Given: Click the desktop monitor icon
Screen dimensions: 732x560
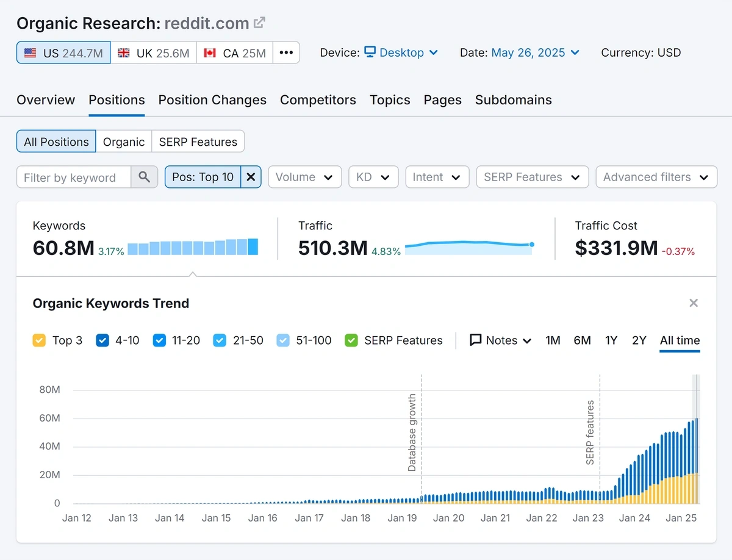Looking at the screenshot, I should [370, 52].
